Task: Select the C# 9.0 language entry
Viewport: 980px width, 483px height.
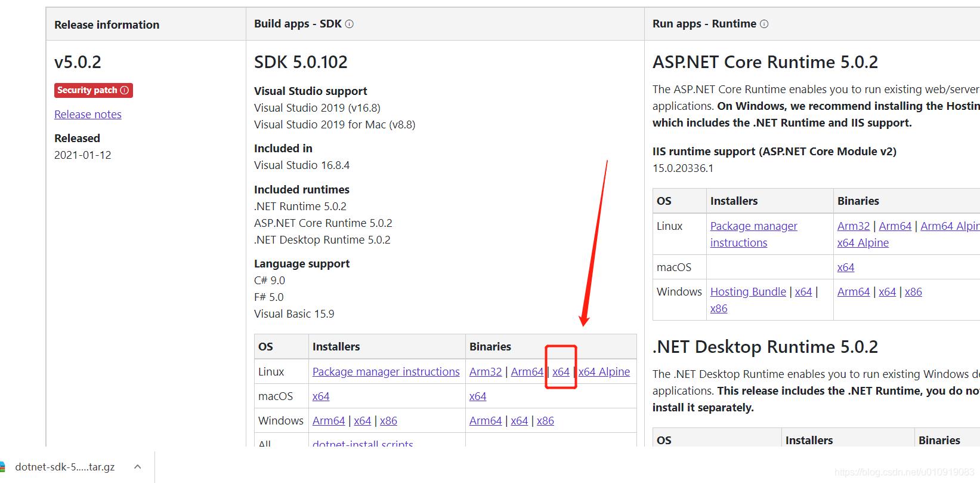Action: coord(270,280)
